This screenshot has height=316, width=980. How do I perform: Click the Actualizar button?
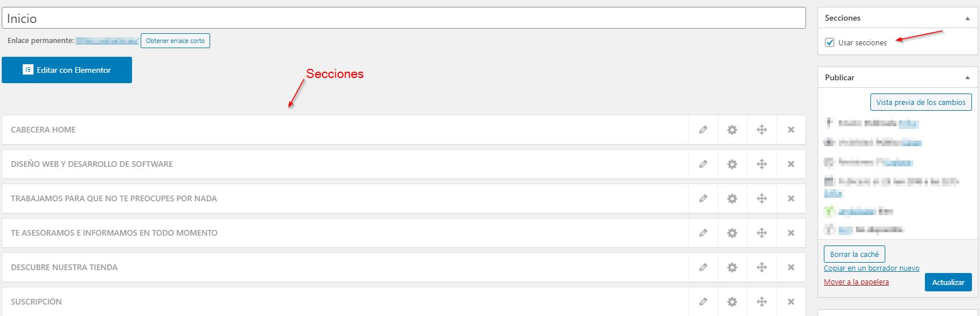click(948, 282)
